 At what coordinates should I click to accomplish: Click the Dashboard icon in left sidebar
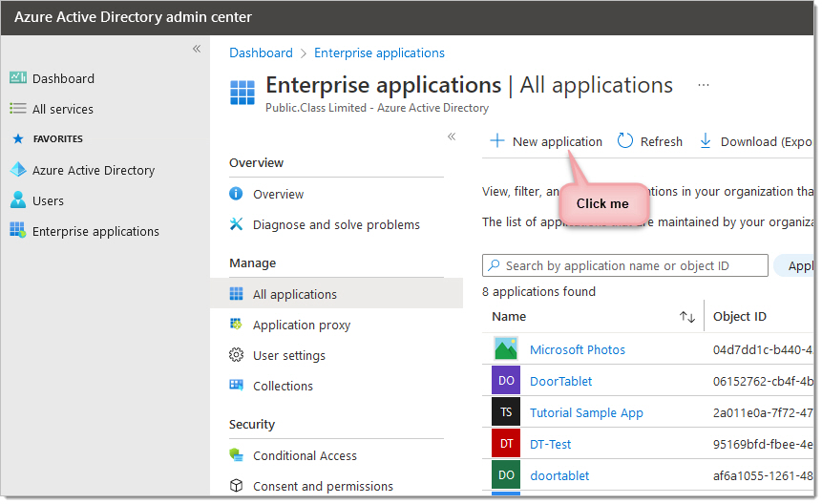point(18,78)
